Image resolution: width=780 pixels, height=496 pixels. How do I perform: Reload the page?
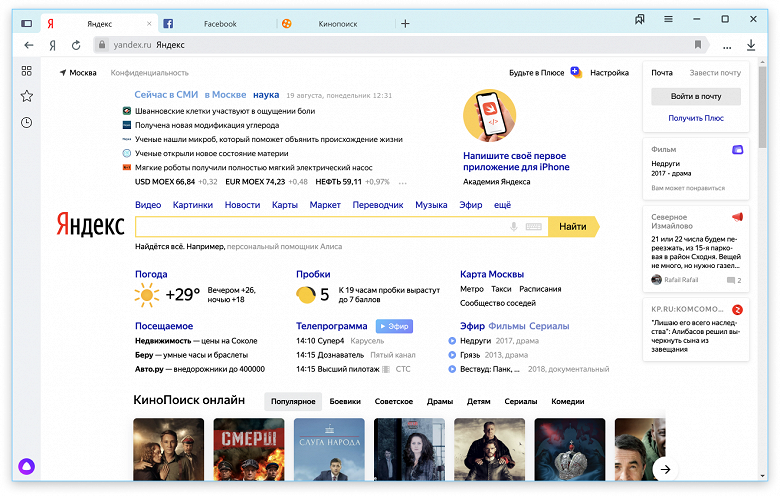click(76, 45)
